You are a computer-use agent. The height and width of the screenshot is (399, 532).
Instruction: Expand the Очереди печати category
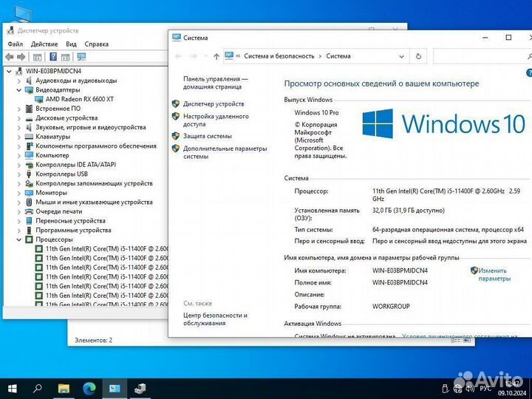coord(19,211)
